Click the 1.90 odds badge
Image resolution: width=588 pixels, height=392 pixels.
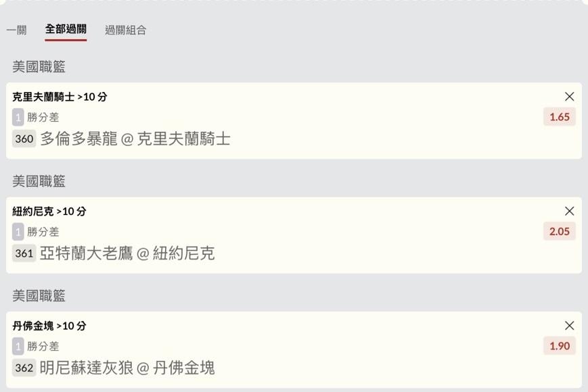coord(560,346)
